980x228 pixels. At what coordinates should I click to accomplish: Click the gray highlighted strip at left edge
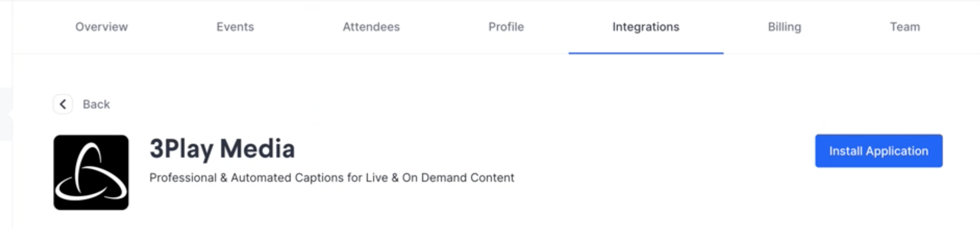(6, 114)
